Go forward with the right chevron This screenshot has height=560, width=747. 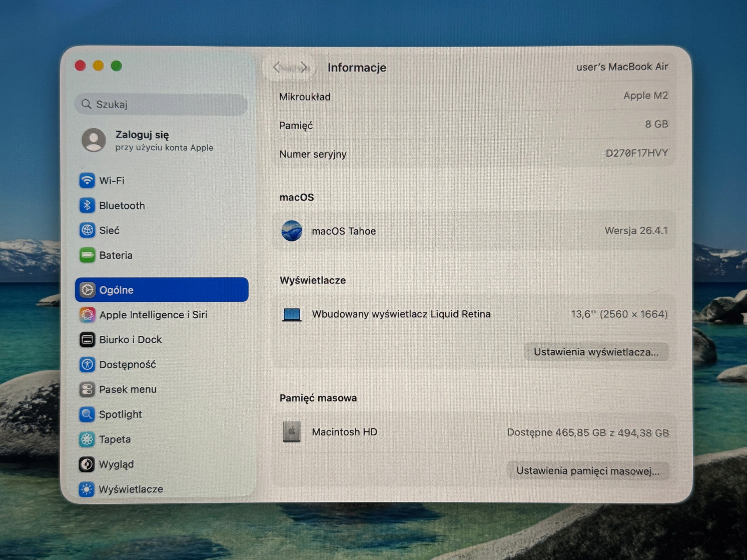tap(305, 67)
